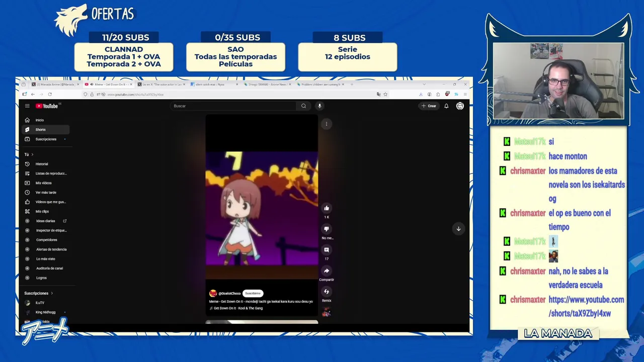Click the Buscar search field
The height and width of the screenshot is (362, 644).
point(234,106)
